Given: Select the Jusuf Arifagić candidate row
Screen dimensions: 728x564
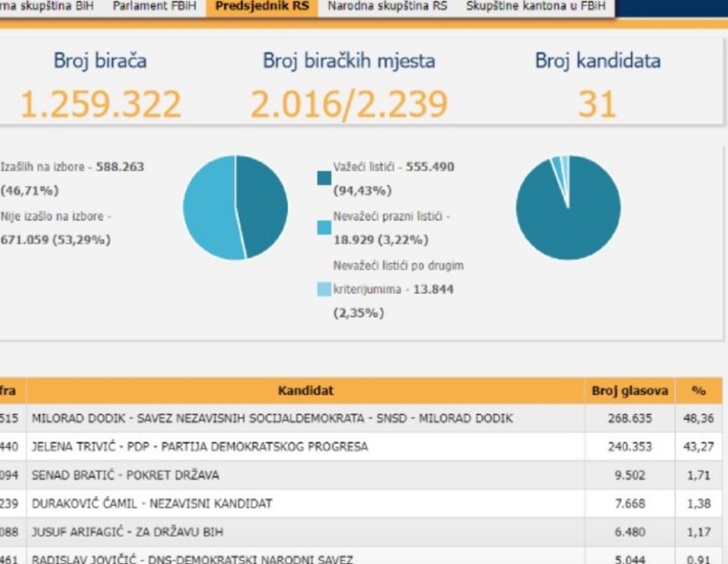Looking at the screenshot, I should (x=128, y=532).
